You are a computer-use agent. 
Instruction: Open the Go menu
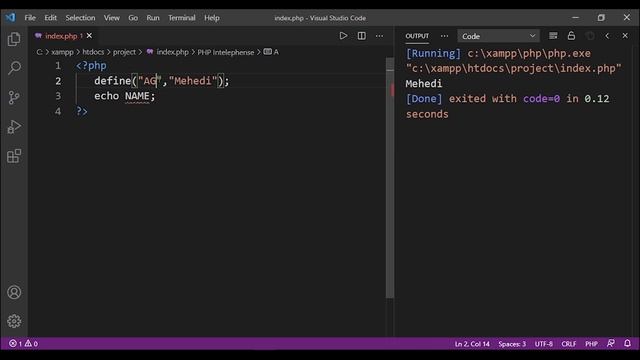point(133,18)
